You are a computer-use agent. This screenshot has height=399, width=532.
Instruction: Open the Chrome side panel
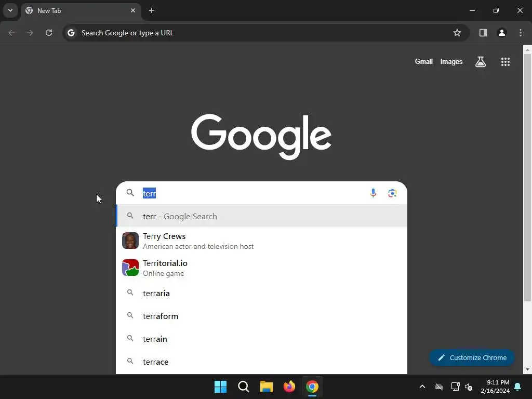483,33
